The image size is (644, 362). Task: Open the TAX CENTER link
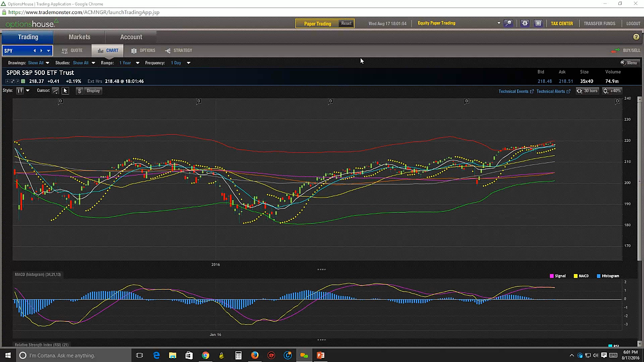561,24
